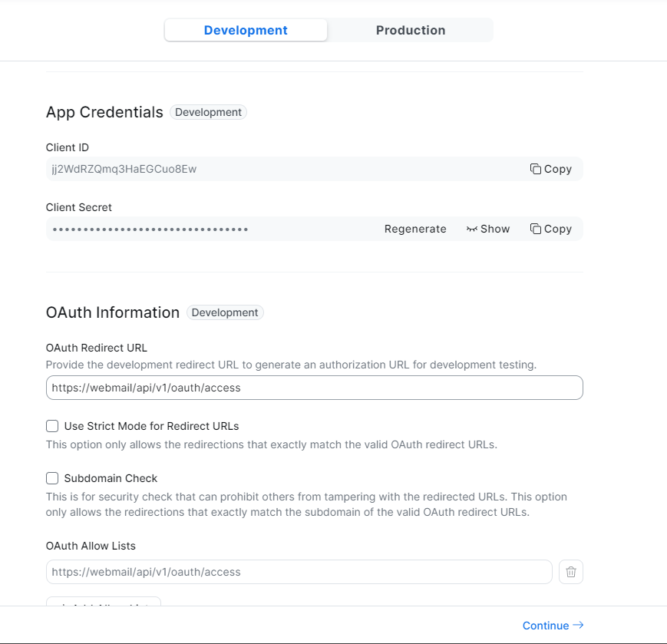Copy the Client Secret
The height and width of the screenshot is (644, 667).
click(551, 229)
